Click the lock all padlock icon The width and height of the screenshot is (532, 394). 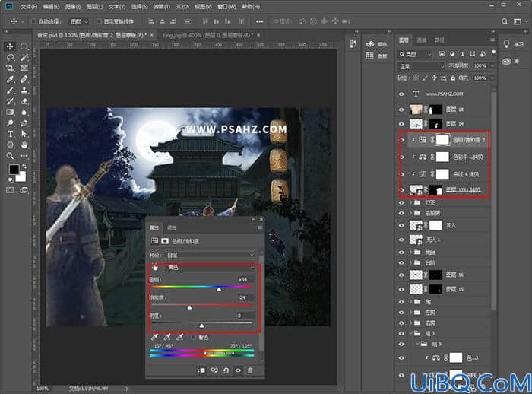click(x=453, y=78)
